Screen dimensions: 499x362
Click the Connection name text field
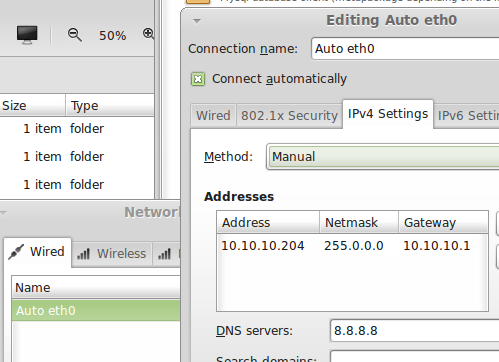[405, 49]
